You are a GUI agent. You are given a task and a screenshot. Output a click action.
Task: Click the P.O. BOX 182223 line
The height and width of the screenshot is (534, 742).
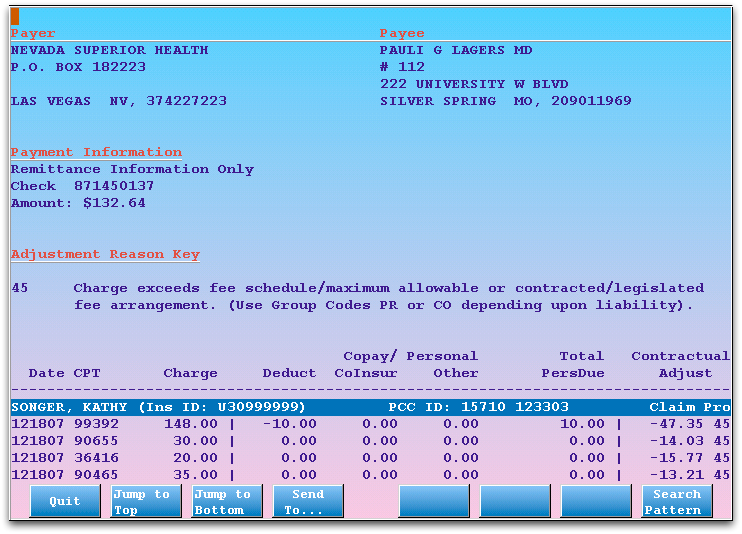click(78, 67)
